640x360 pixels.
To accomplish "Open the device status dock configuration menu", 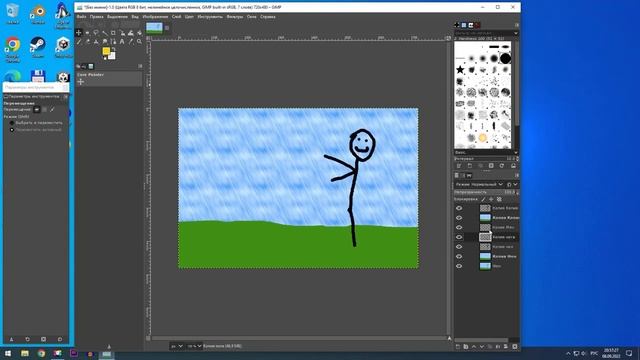I will [x=140, y=66].
